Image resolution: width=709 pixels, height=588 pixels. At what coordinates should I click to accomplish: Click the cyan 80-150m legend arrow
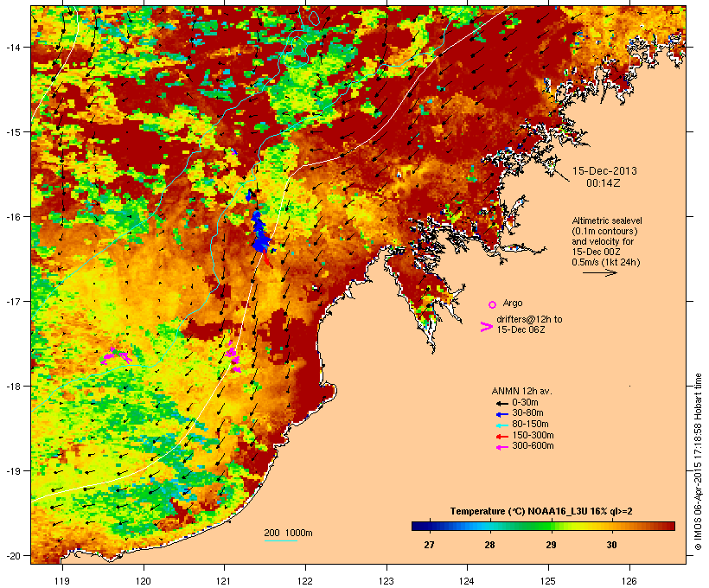501,425
